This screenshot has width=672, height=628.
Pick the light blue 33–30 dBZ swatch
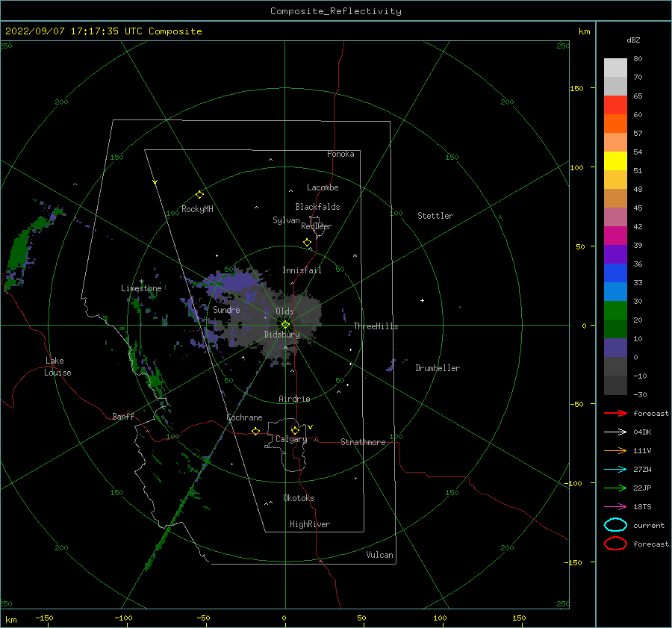click(x=615, y=292)
